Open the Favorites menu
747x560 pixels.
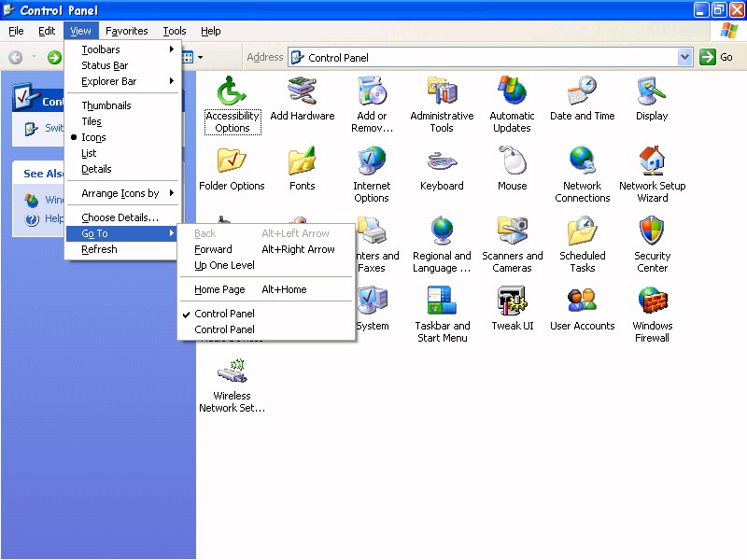point(127,31)
